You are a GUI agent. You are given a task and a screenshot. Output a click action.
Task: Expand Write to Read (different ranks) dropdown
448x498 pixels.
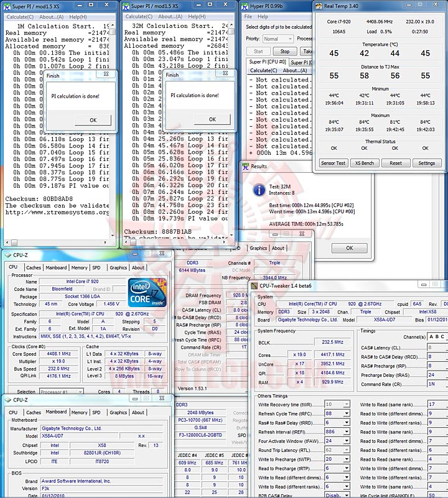click(347, 487)
